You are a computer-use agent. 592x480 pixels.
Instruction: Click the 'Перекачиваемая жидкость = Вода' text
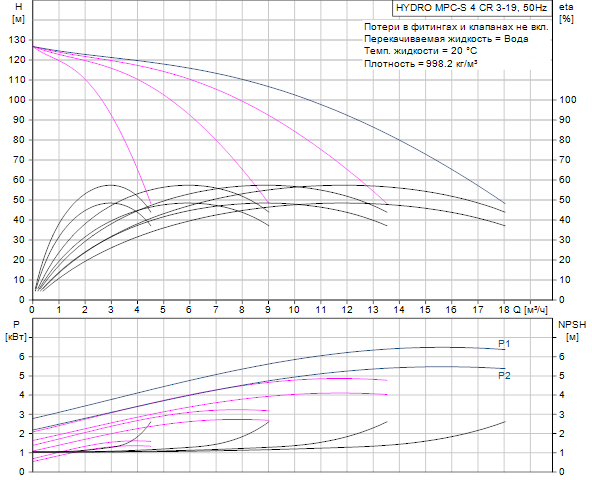(446, 39)
